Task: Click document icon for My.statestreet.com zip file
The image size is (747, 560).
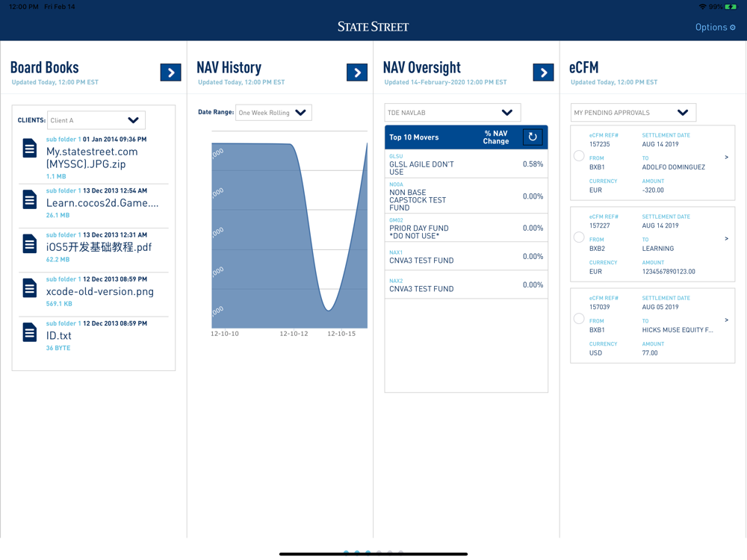Action: (30, 148)
